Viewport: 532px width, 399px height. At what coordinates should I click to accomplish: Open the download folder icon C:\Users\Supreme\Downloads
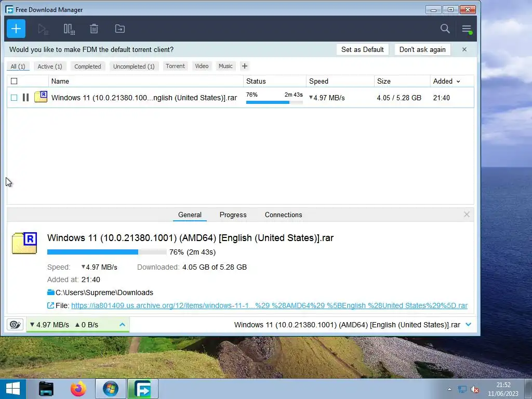pos(50,292)
